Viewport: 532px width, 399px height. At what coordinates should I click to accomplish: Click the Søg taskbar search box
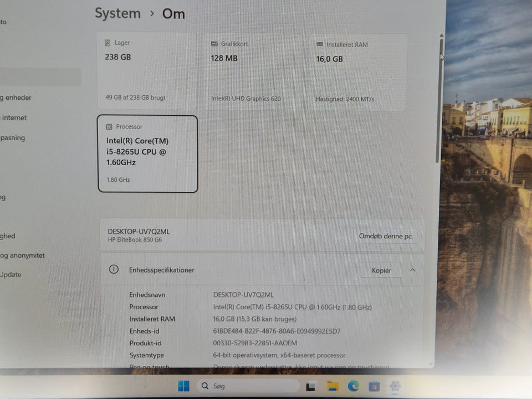(248, 386)
